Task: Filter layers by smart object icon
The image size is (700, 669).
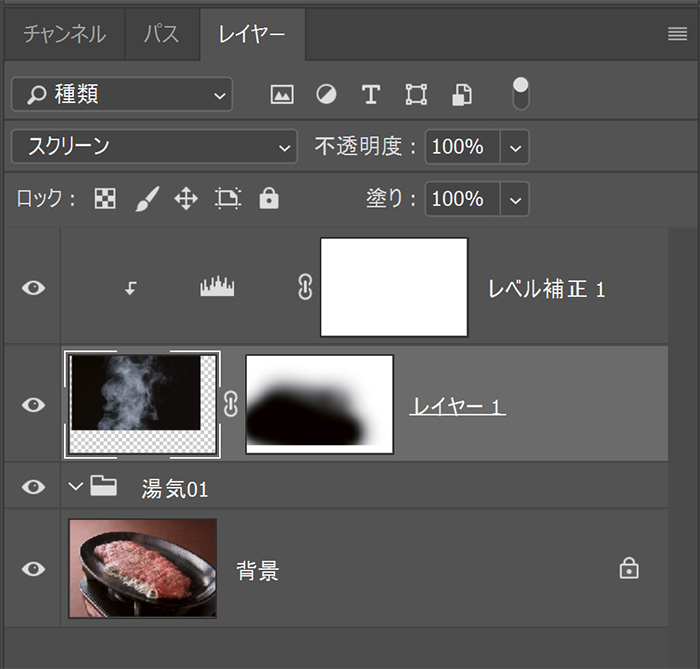Action: pos(461,95)
